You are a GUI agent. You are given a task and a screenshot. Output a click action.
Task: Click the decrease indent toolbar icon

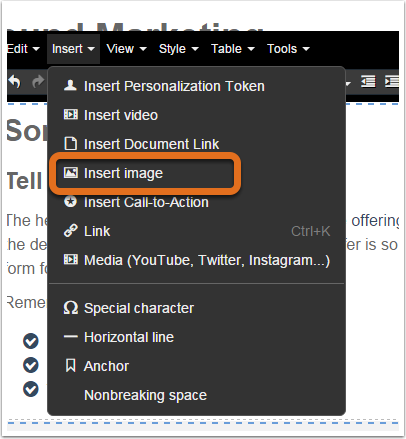click(x=368, y=82)
